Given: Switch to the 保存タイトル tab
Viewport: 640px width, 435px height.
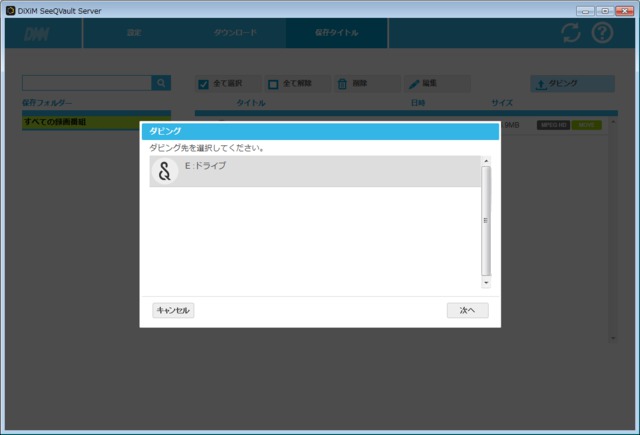Looking at the screenshot, I should (336, 33).
